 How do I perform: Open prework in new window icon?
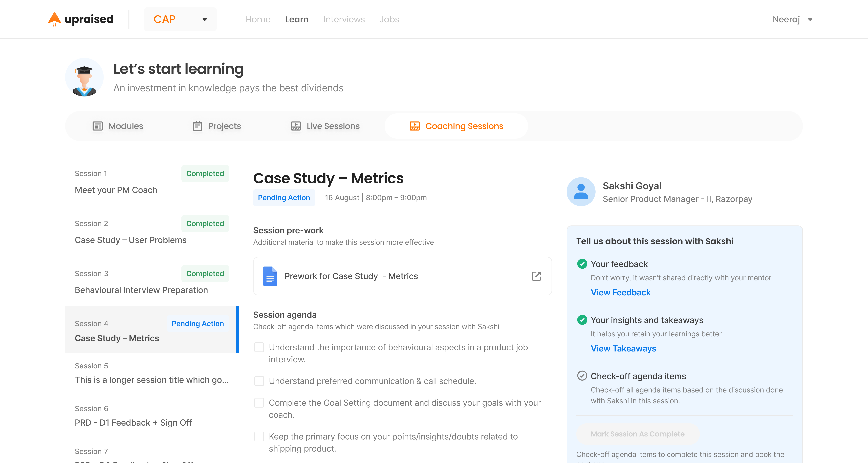536,276
